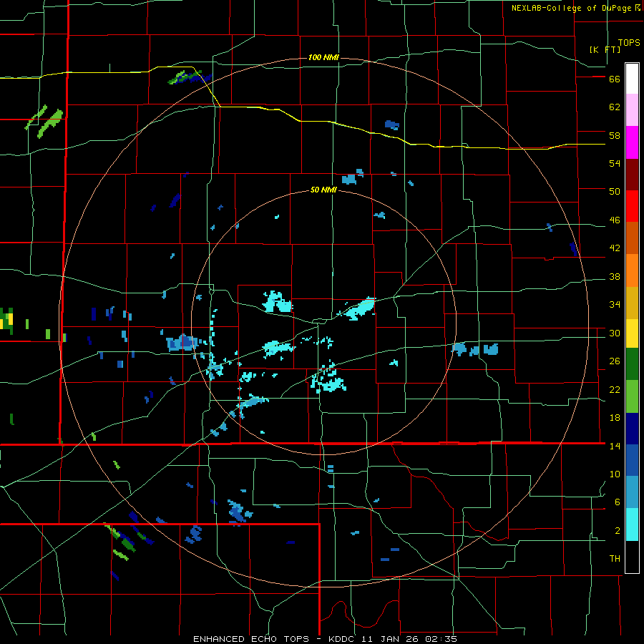The image size is (644, 644).
Task: Click legend value '14'
Action: (615, 446)
